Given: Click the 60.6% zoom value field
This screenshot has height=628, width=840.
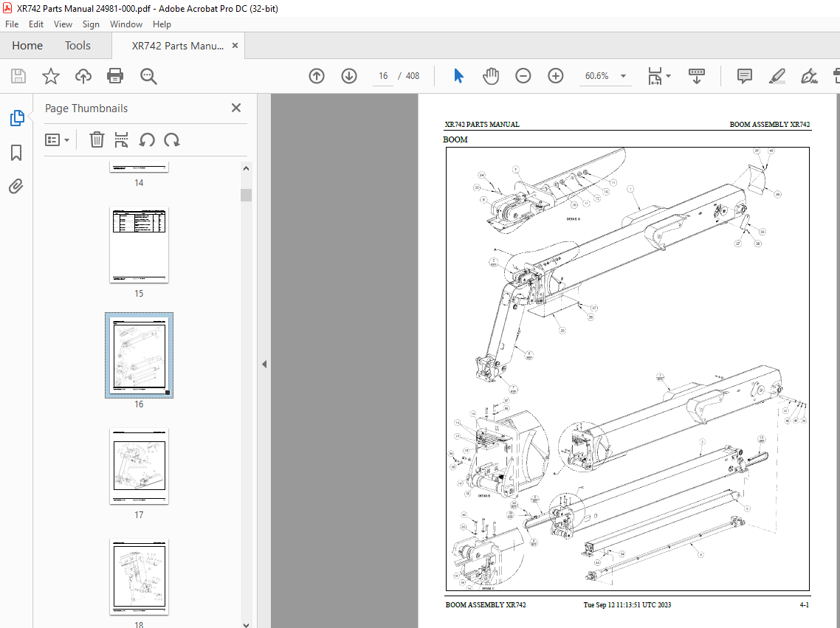Looking at the screenshot, I should pyautogui.click(x=597, y=76).
